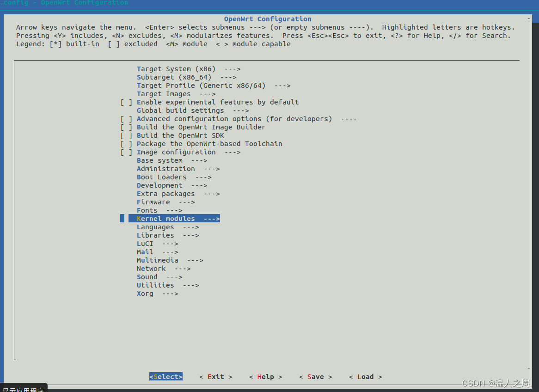Viewport: 539px width, 392px height.
Task: Open Subtarget (x86_64) submenu
Action: click(x=187, y=77)
